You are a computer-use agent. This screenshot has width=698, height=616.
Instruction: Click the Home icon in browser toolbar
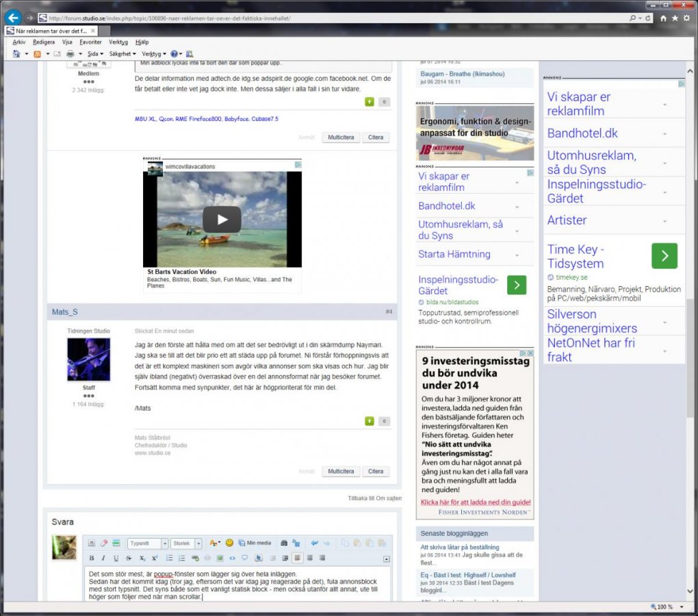point(663,18)
